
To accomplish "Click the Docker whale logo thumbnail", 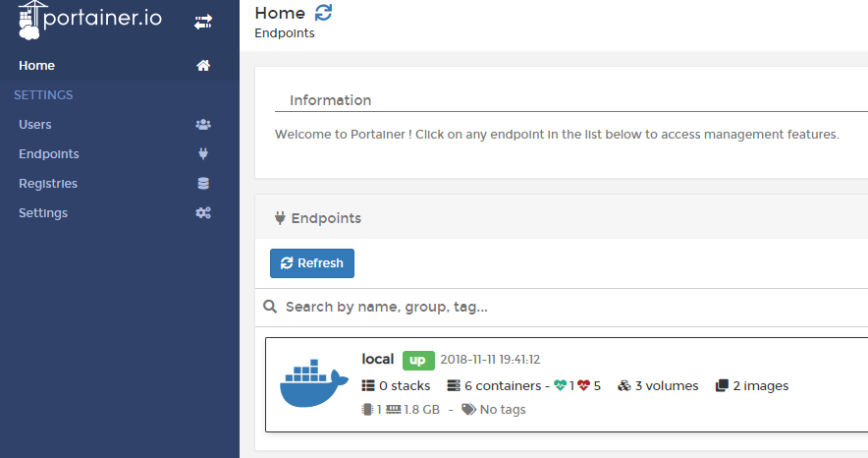I will click(x=313, y=384).
